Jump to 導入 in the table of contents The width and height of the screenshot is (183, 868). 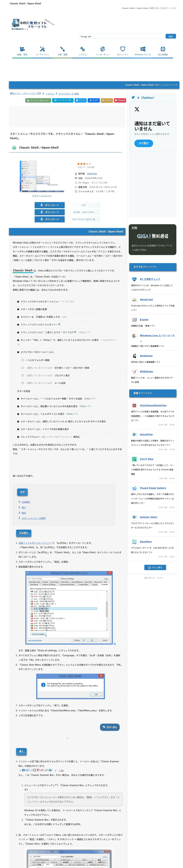[x=24, y=507]
